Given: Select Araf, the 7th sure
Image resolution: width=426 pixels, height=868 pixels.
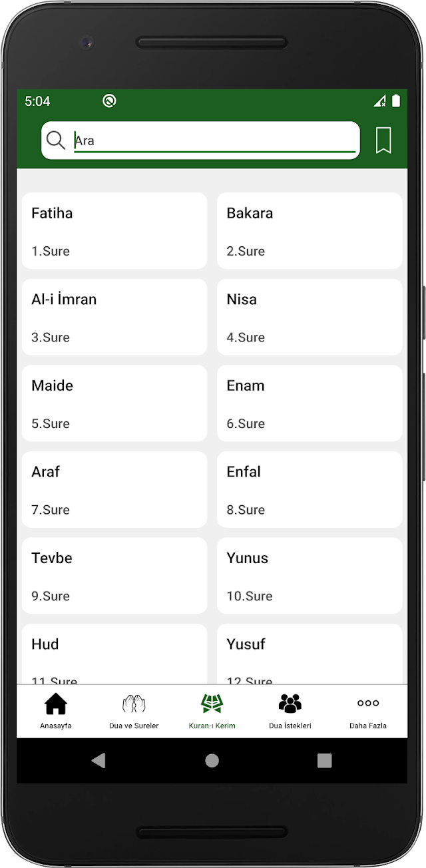Looking at the screenshot, I should click(114, 489).
